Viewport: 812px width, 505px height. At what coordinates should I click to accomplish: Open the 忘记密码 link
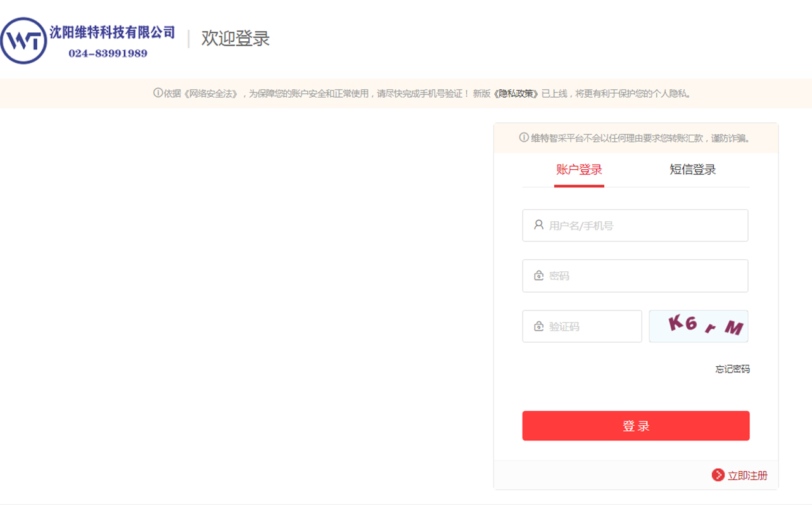click(x=733, y=369)
